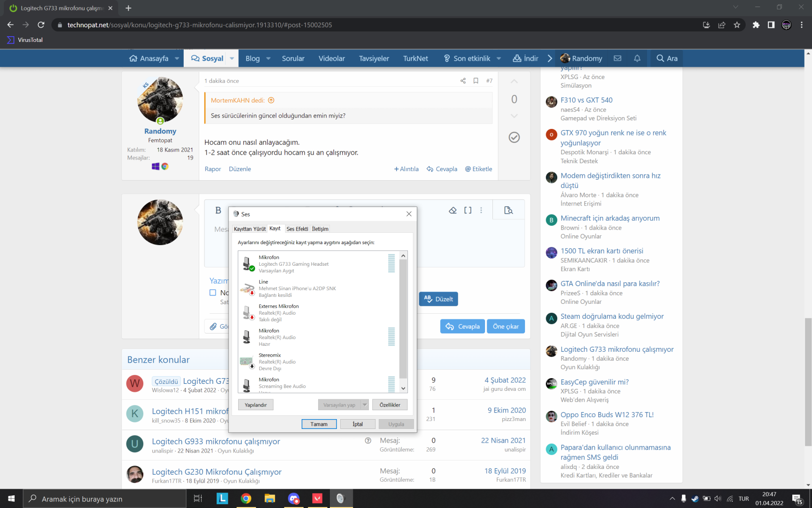Open Windows Start menu
Image resolution: width=812 pixels, height=508 pixels.
(x=11, y=499)
